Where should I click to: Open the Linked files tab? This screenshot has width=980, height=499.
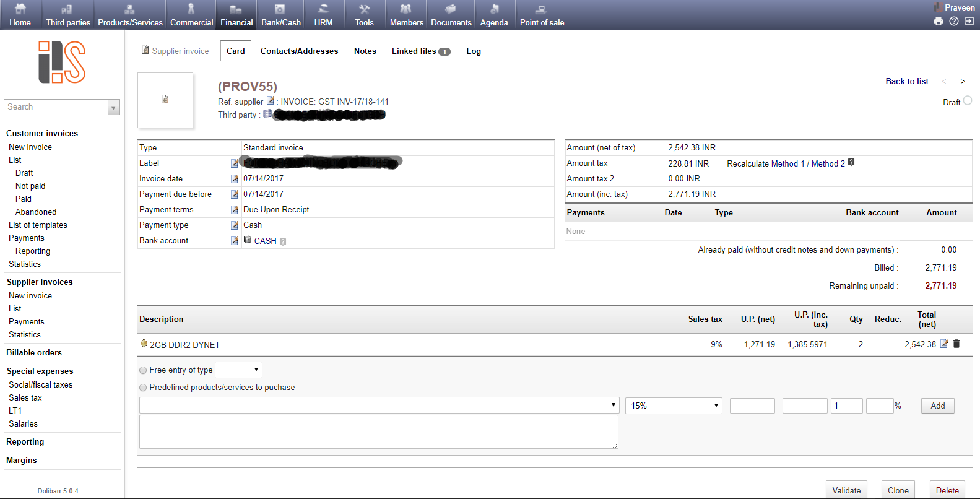coord(420,51)
